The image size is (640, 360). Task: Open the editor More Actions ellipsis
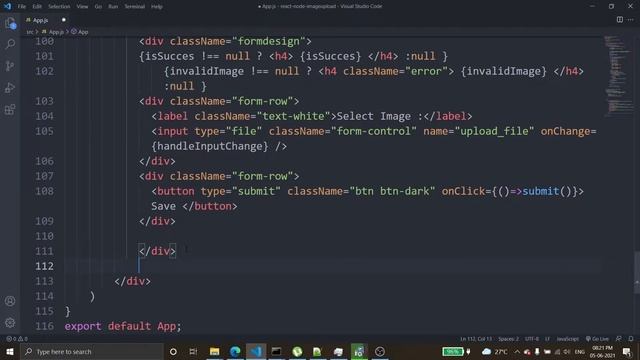tap(631, 20)
